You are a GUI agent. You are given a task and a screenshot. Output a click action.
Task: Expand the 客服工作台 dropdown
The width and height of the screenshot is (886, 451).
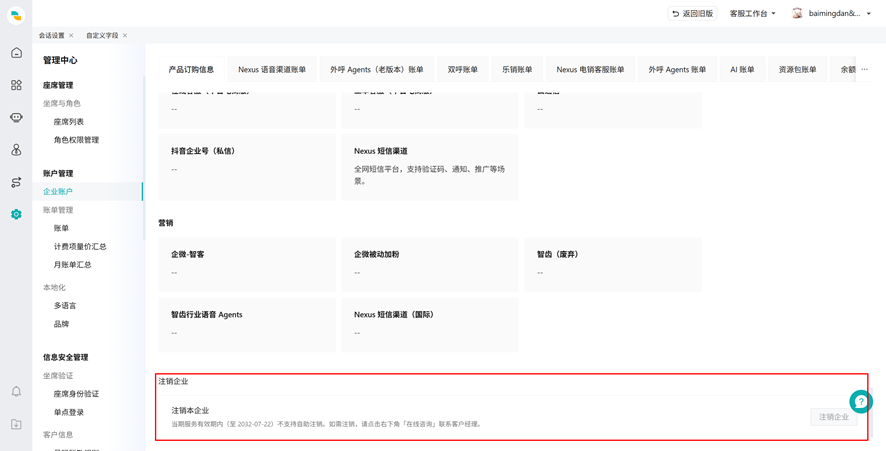pyautogui.click(x=752, y=14)
